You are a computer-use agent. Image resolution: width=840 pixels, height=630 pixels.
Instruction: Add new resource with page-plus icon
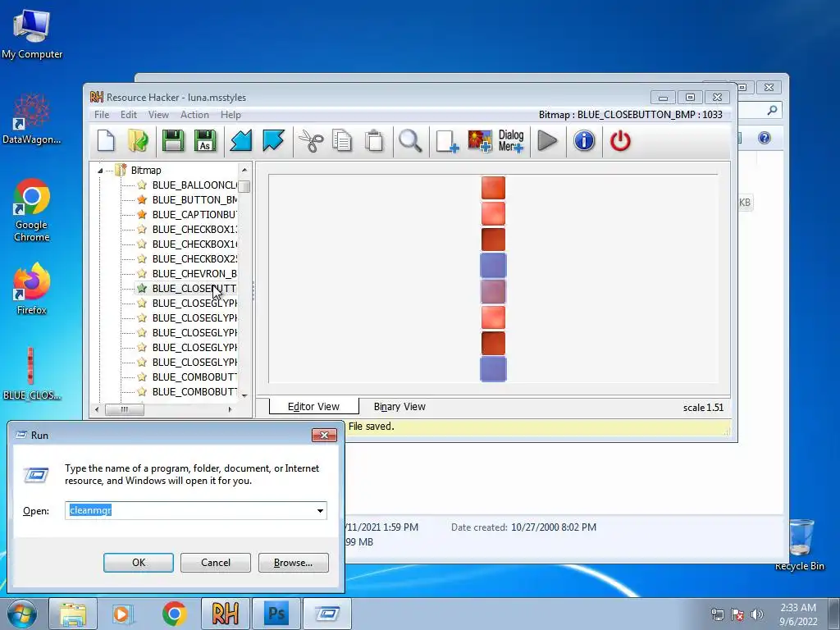point(447,141)
